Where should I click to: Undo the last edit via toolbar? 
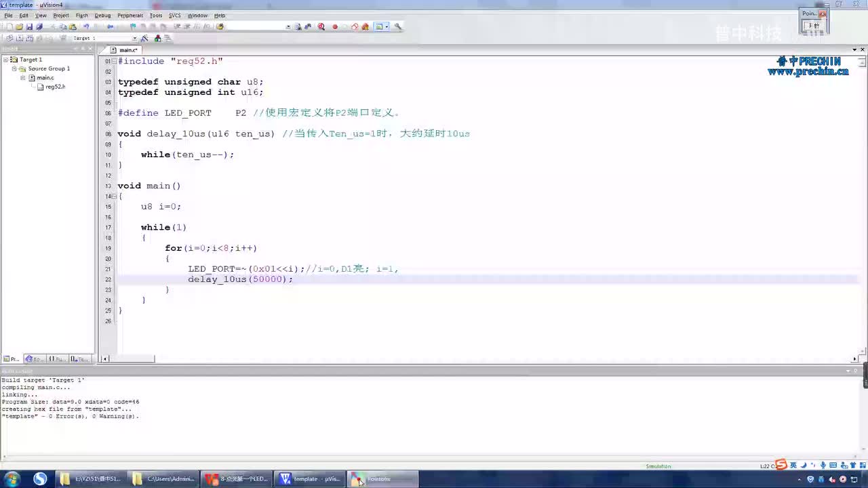(x=86, y=26)
